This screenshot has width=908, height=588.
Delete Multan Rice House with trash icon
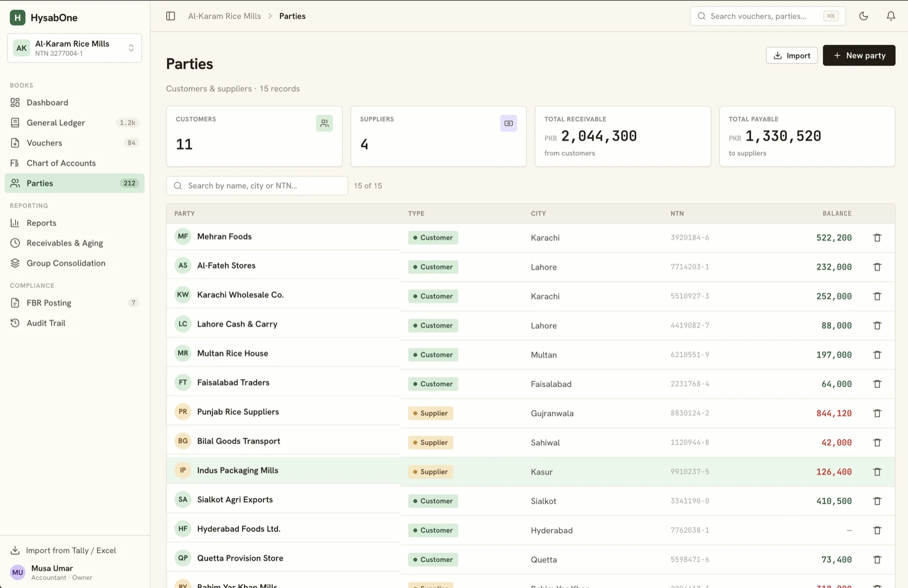point(877,355)
